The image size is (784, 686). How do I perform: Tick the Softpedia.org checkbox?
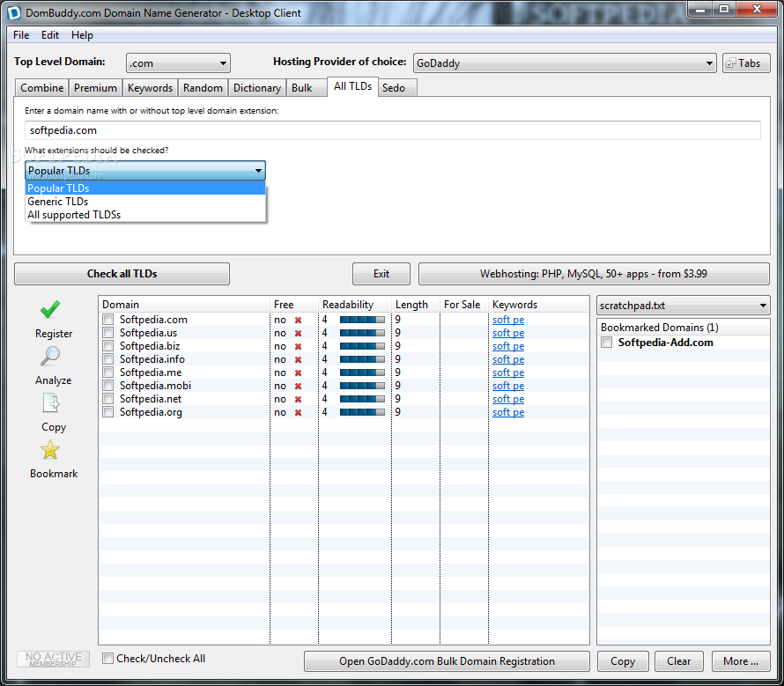pyautogui.click(x=108, y=412)
